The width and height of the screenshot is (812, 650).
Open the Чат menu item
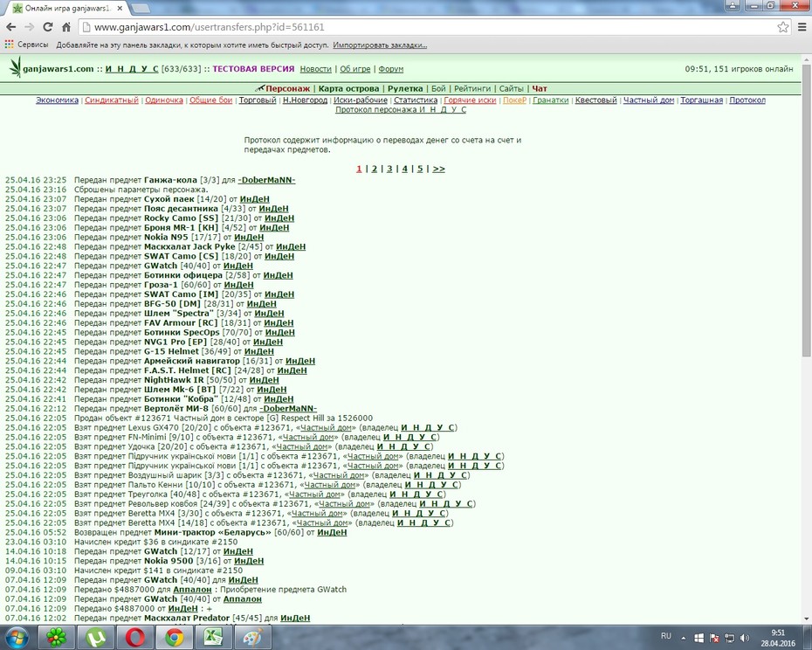click(x=540, y=88)
